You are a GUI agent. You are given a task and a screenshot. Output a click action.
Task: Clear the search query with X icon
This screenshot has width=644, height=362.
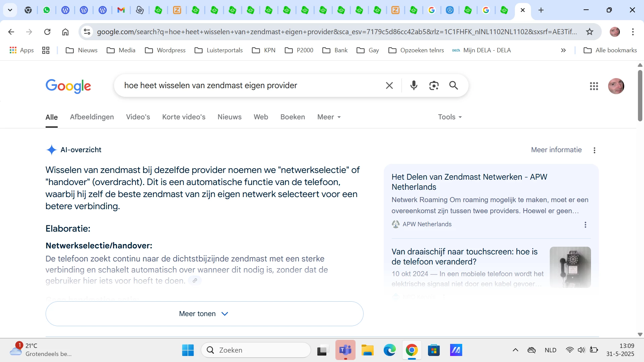coord(389,85)
